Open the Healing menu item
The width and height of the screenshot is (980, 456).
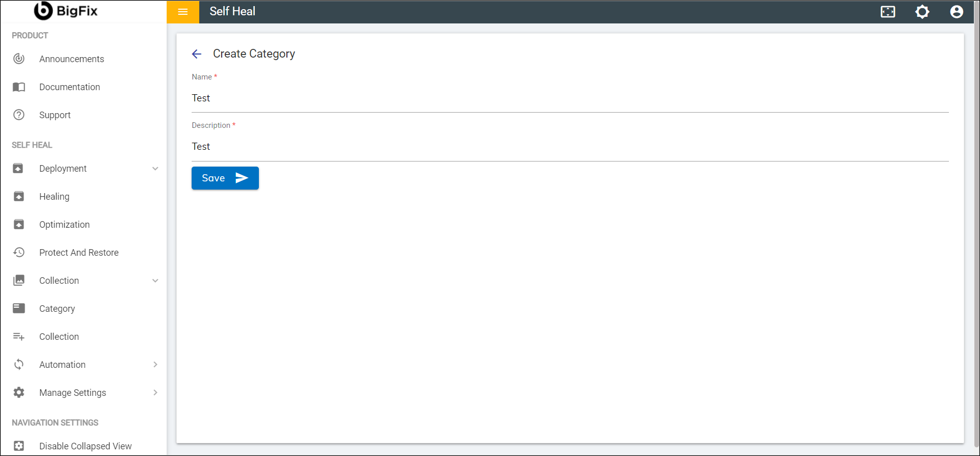(54, 197)
